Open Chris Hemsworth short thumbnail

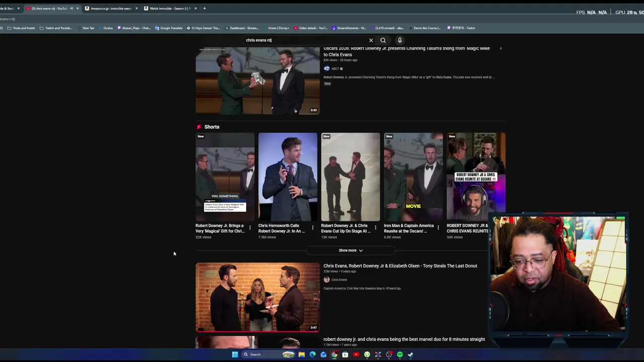coord(288,177)
